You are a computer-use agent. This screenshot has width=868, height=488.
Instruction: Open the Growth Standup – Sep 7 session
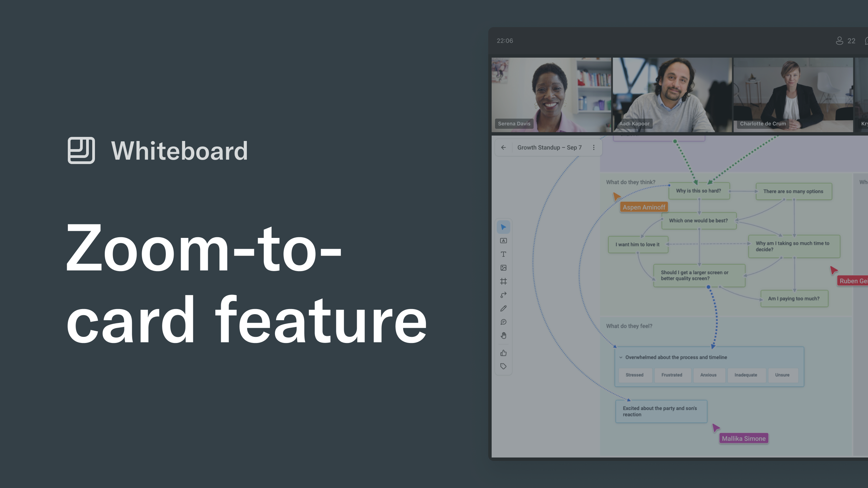(549, 147)
